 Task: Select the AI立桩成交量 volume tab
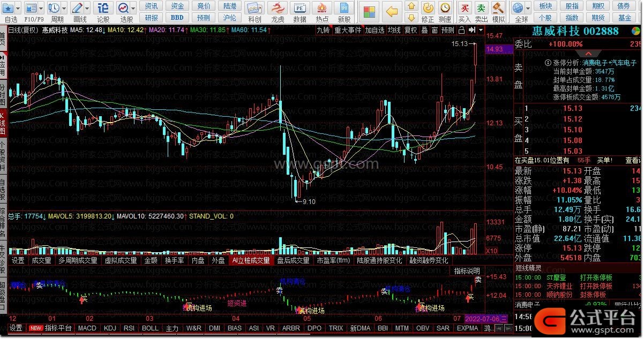coord(250,260)
